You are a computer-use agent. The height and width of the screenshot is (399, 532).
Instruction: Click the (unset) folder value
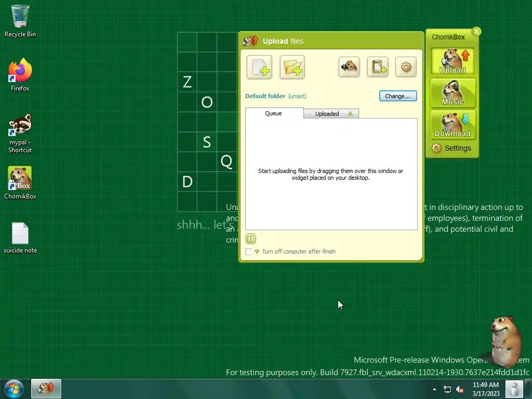point(297,96)
